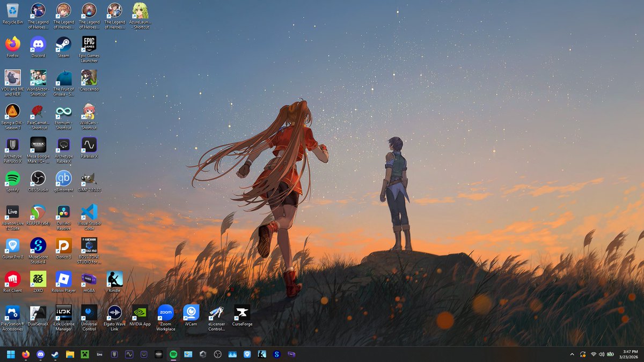The image size is (644, 362).
Task: Open the Recycle Bin
Action: click(x=12, y=11)
